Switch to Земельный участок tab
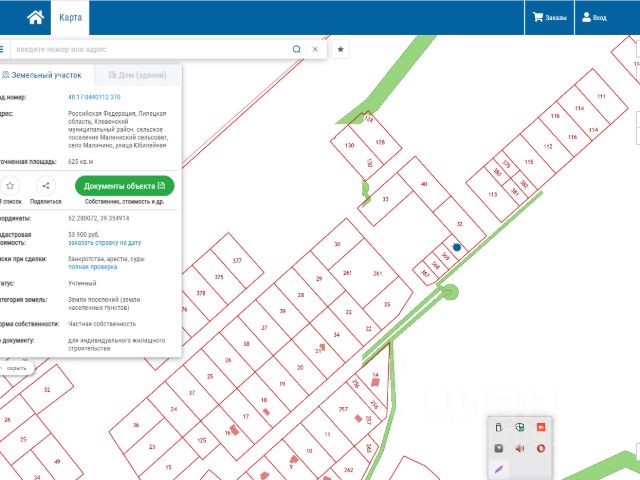 click(42, 75)
